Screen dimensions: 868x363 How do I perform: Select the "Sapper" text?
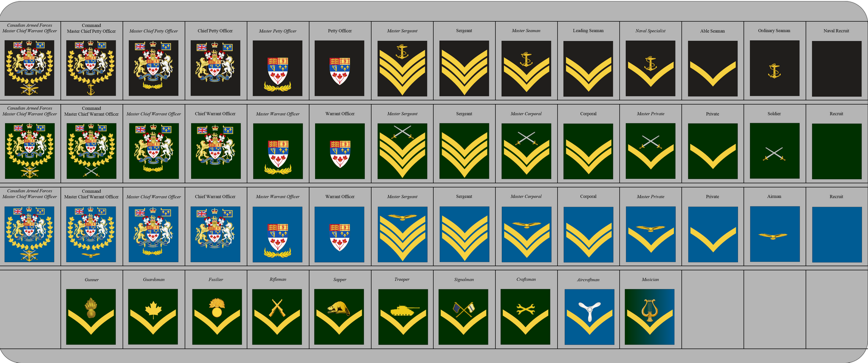coord(340,280)
